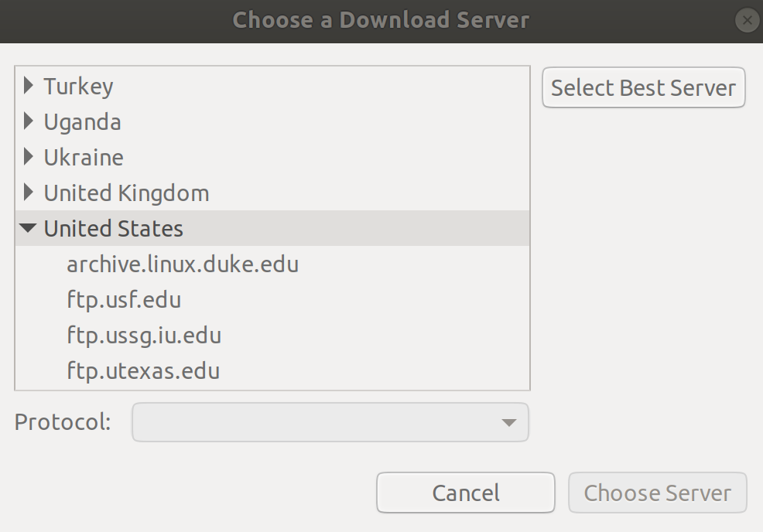Expand the Uganda server list
The image size is (763, 532).
tap(29, 122)
